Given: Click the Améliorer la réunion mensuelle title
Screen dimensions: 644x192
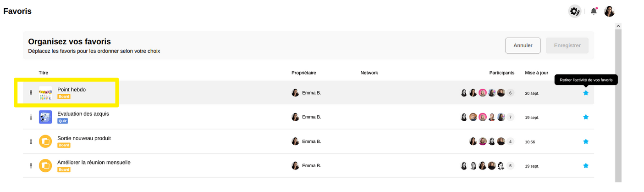Looking at the screenshot, I should click(x=94, y=163).
